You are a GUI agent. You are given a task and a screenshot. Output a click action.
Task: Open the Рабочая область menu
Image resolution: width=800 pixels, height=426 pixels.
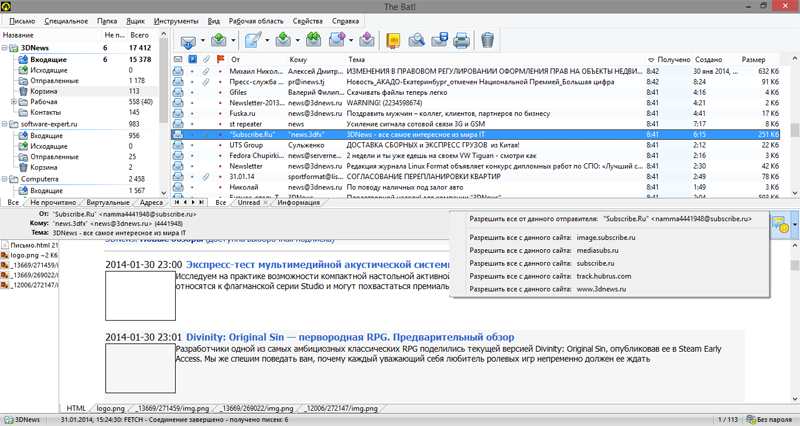coord(256,21)
